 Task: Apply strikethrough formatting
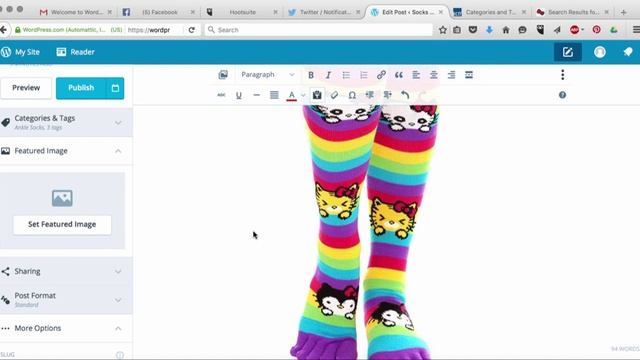(221, 95)
